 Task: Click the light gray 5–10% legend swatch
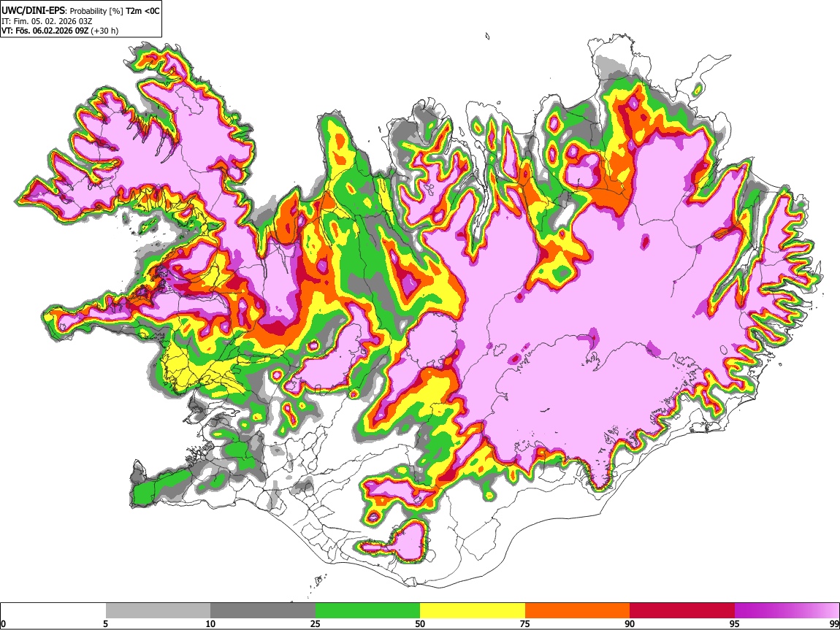coord(158,610)
